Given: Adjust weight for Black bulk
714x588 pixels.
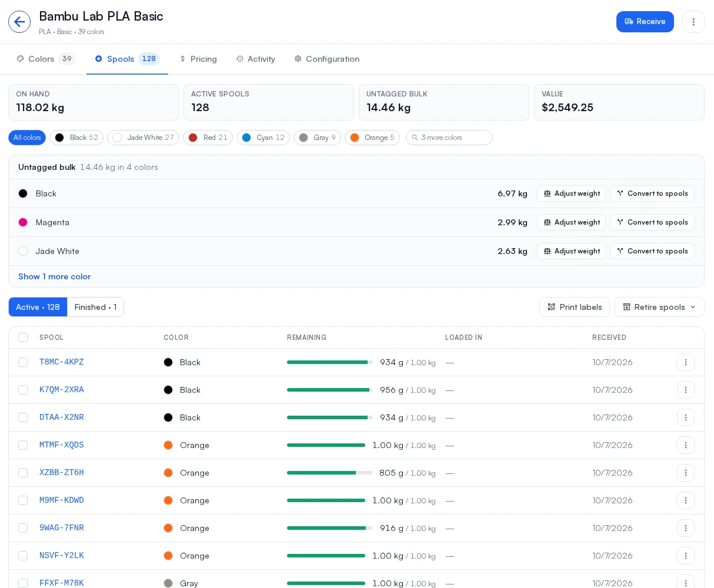Looking at the screenshot, I should [572, 193].
